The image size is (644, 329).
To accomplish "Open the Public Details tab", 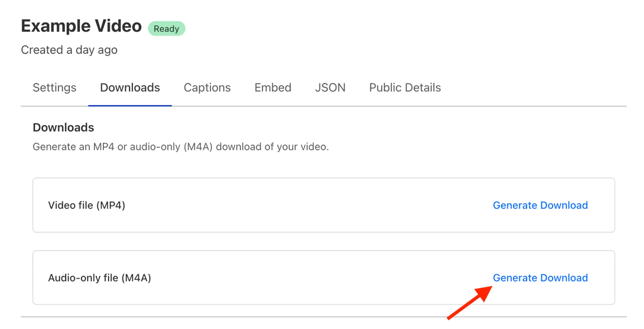I will pyautogui.click(x=404, y=87).
